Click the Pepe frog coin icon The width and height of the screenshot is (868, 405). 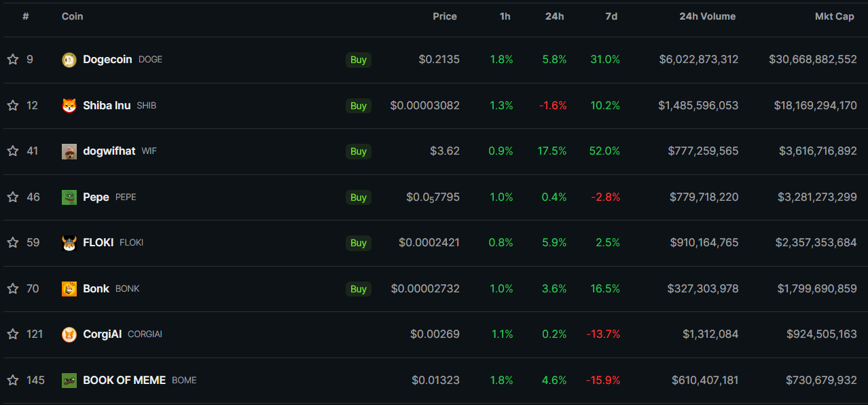[x=69, y=197]
